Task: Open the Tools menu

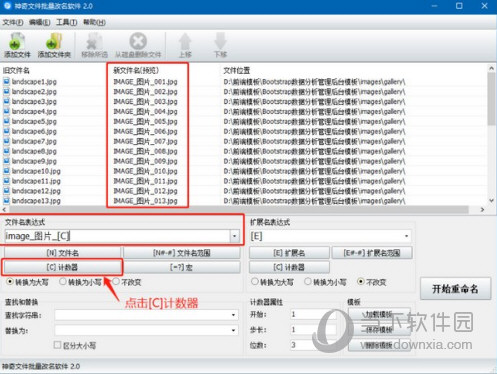Action: pos(66,22)
